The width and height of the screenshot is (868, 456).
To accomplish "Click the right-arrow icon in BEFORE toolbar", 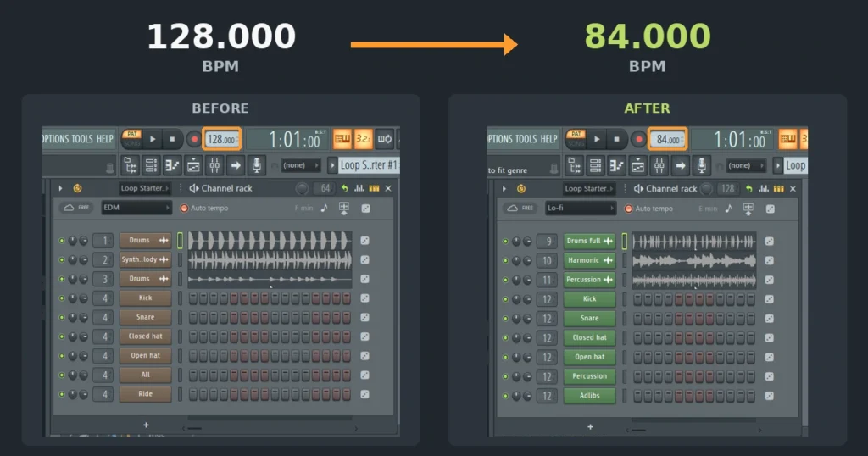I will [x=236, y=165].
